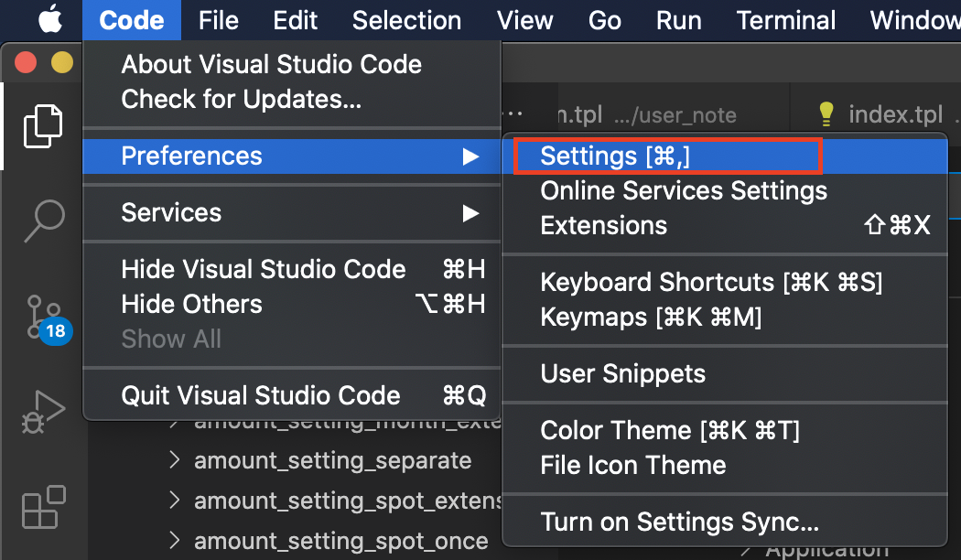This screenshot has width=961, height=560.
Task: Quit Visual Studio Code
Action: (x=260, y=395)
